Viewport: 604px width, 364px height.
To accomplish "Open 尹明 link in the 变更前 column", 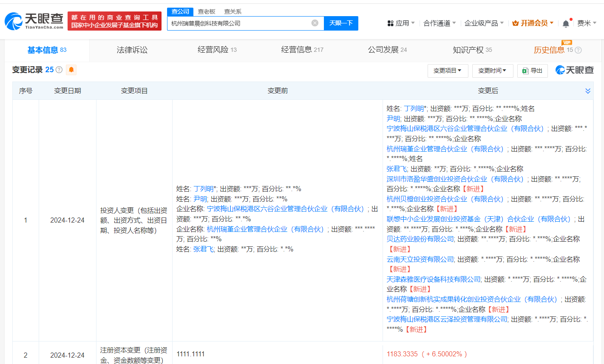I will [200, 199].
